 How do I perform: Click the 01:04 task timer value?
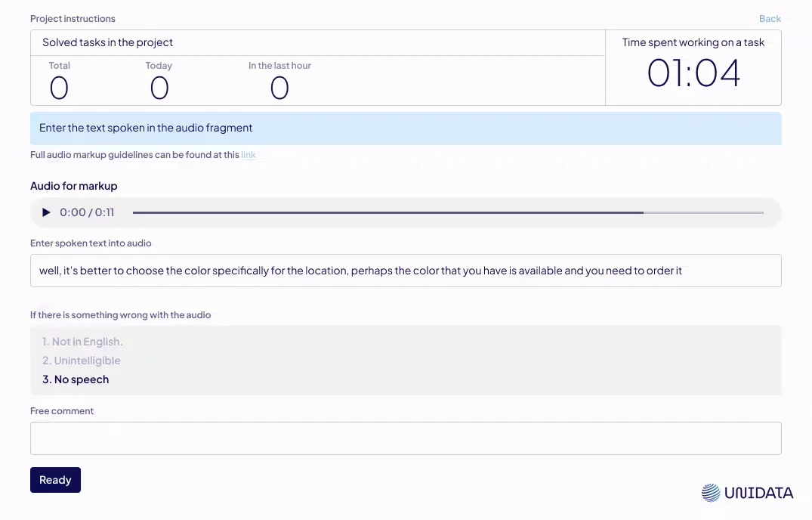click(x=693, y=73)
